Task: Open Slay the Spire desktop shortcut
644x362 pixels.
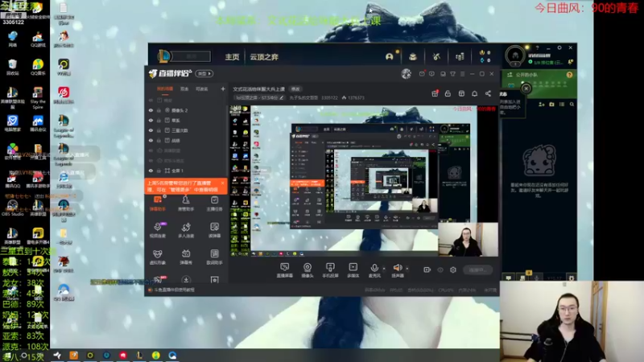Action: click(x=38, y=98)
